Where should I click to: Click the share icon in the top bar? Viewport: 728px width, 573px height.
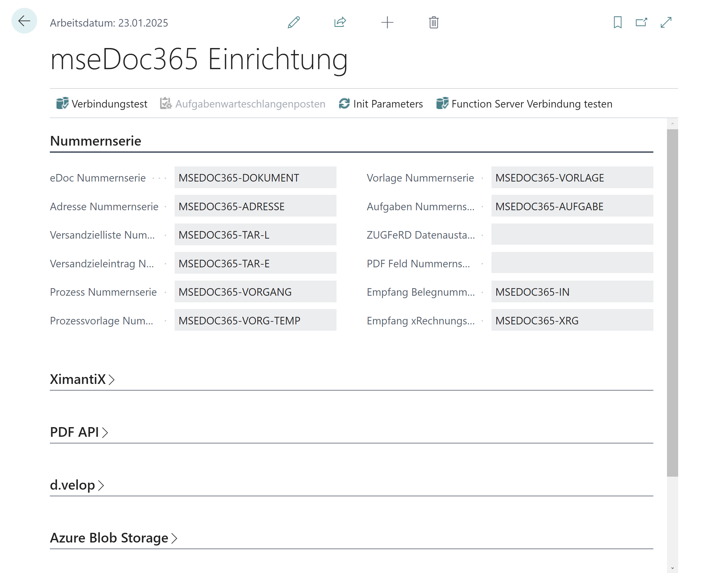click(340, 22)
